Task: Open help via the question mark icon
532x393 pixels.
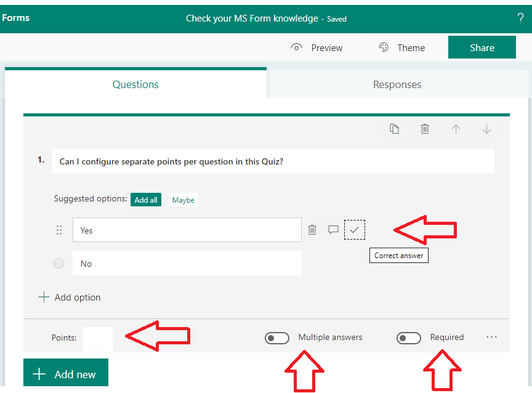Action: pyautogui.click(x=520, y=18)
